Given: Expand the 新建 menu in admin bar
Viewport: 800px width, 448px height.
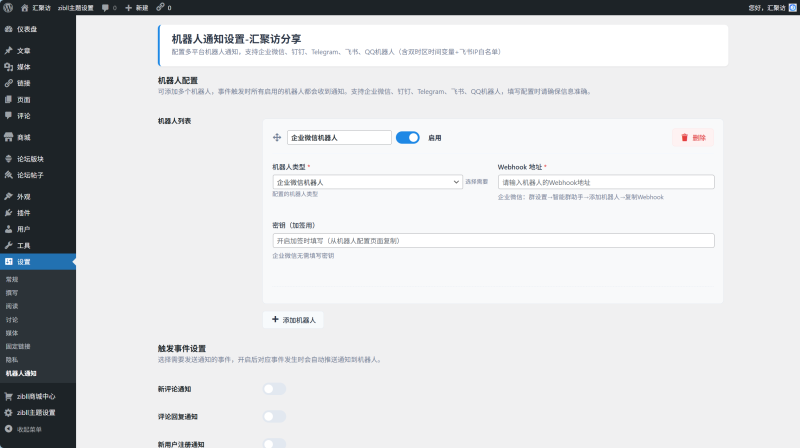Looking at the screenshot, I should 136,7.
